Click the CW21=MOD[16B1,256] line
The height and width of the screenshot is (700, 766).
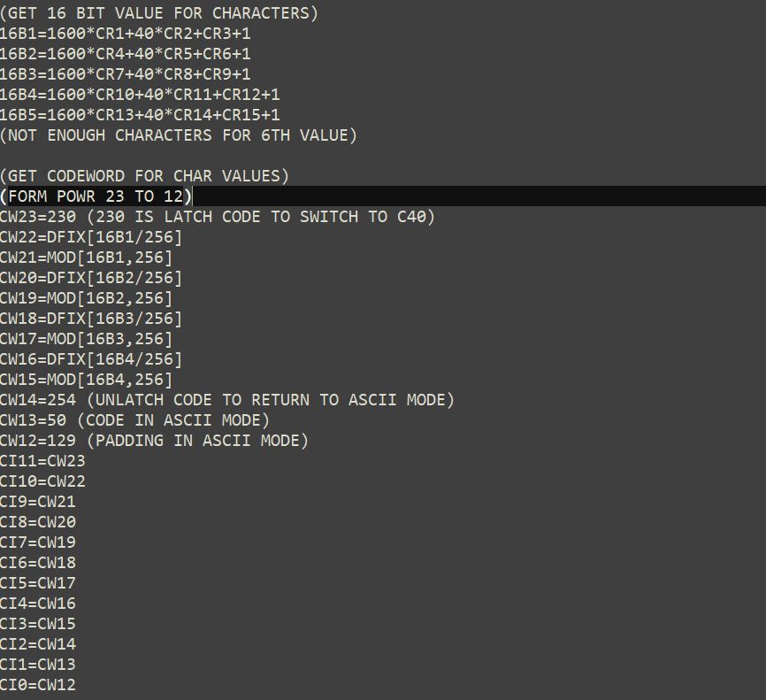[x=86, y=258]
